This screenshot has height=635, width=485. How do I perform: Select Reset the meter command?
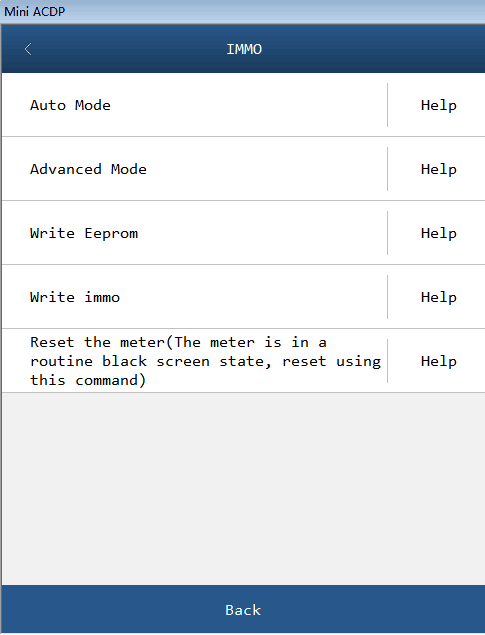(x=194, y=361)
